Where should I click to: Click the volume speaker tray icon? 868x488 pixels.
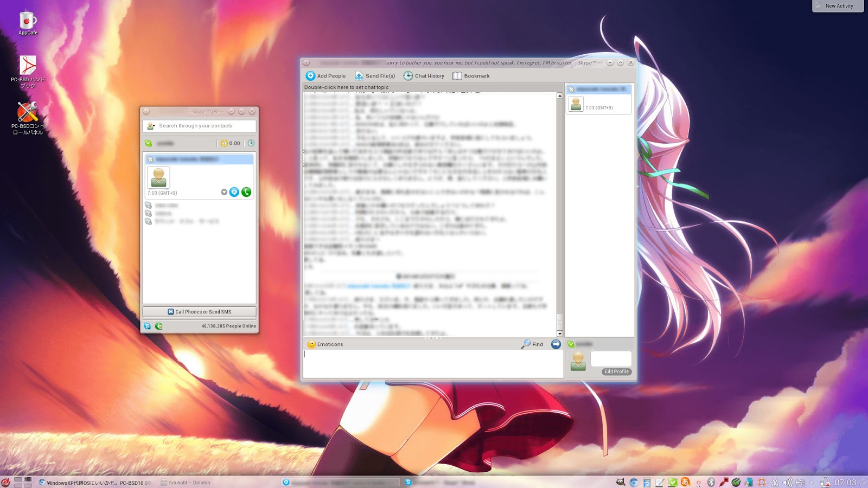coord(787,482)
